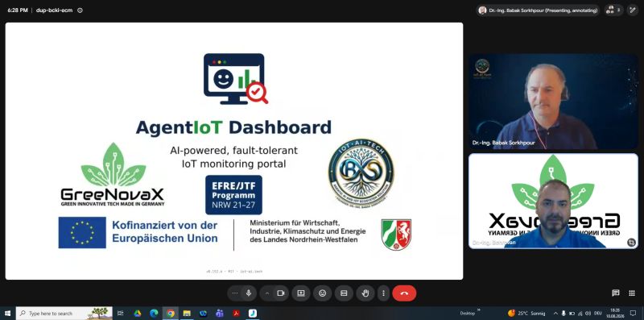Switch to Chrome in the taskbar

point(171,314)
